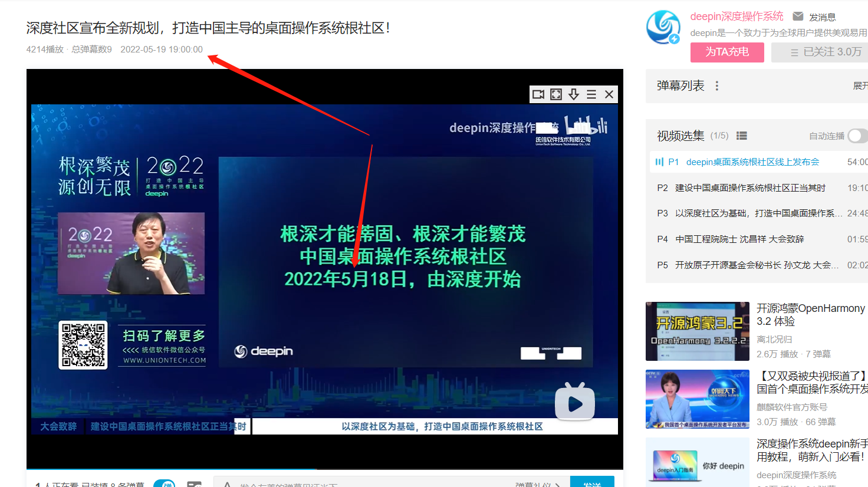Switch the 视频选集 list view icon
The width and height of the screenshot is (868, 487).
[x=742, y=136]
